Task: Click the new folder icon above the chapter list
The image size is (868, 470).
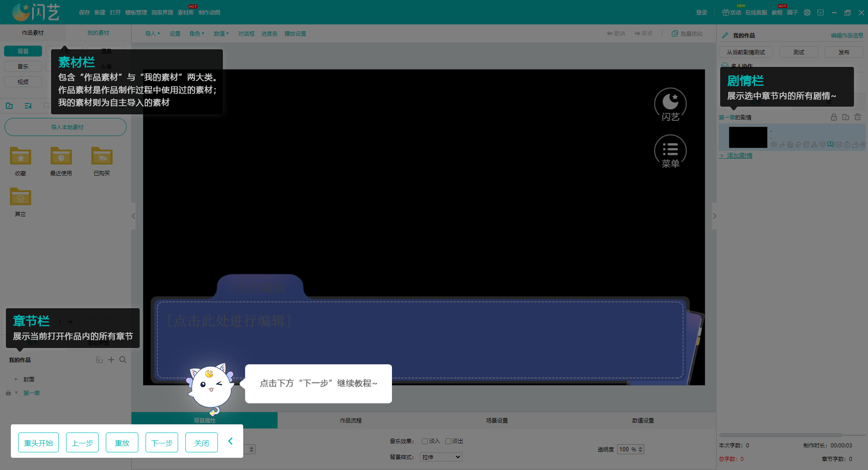Action: click(x=845, y=117)
